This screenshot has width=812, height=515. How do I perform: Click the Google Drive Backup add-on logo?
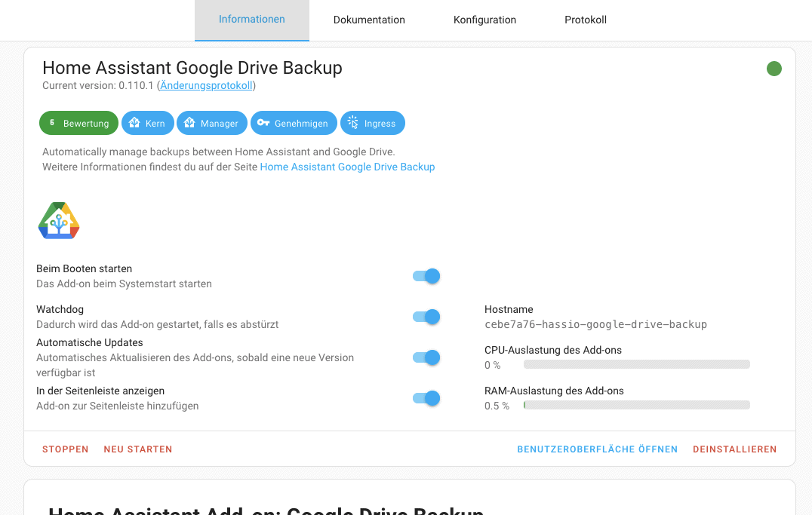59,221
